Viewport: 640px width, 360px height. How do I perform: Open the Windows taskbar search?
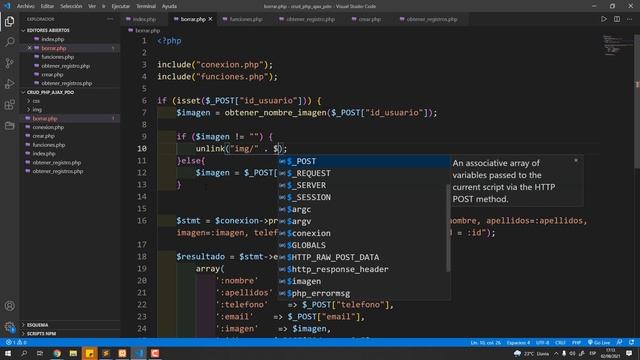coord(24,353)
